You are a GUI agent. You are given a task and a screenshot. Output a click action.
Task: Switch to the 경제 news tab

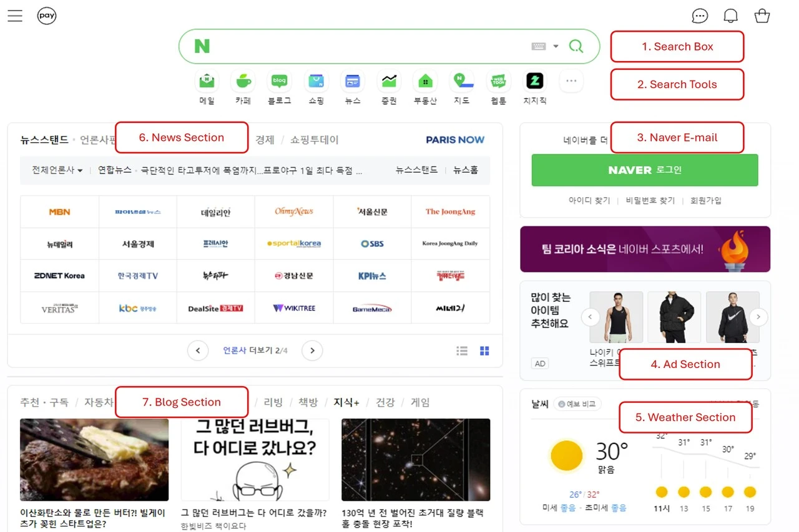(265, 140)
